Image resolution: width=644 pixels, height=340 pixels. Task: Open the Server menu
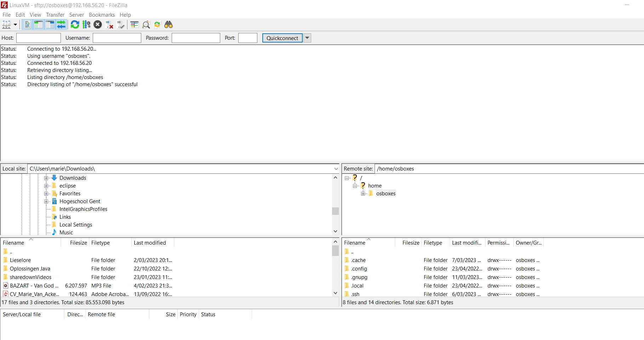(x=76, y=15)
